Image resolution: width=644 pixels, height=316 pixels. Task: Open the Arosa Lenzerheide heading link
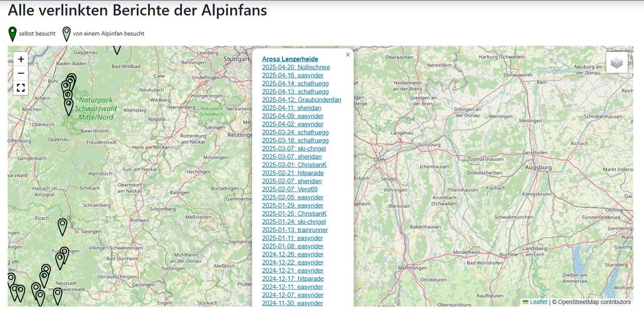tap(290, 59)
